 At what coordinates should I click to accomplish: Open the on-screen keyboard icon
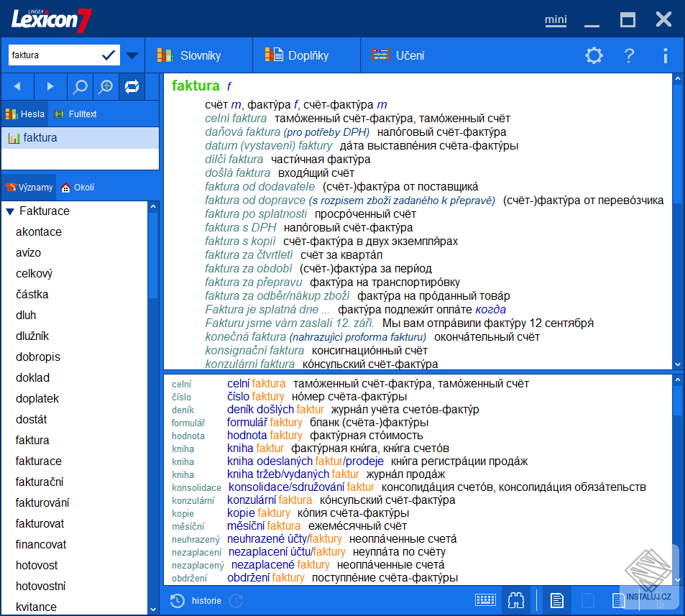[485, 600]
